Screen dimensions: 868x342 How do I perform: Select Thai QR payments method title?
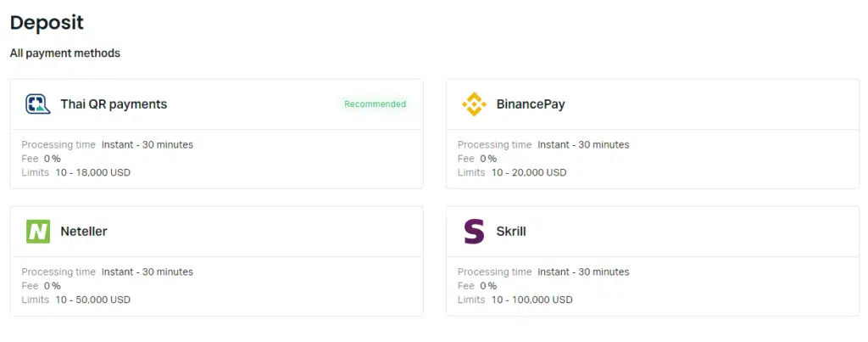(x=114, y=104)
